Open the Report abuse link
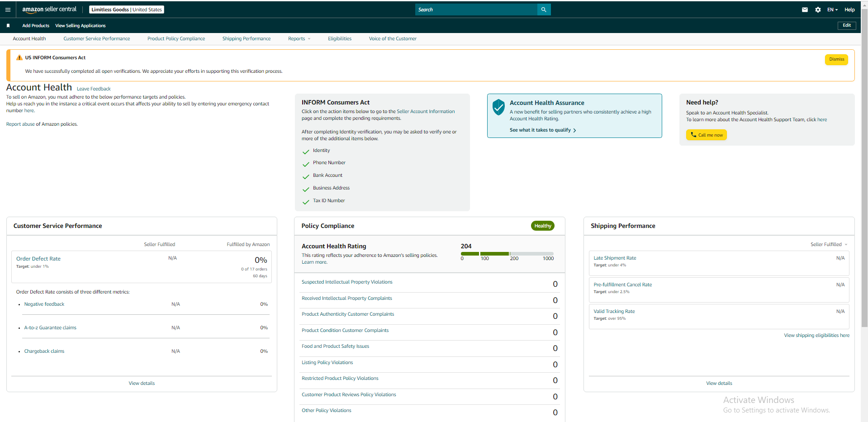Viewport: 868px width, 422px height. (20, 124)
